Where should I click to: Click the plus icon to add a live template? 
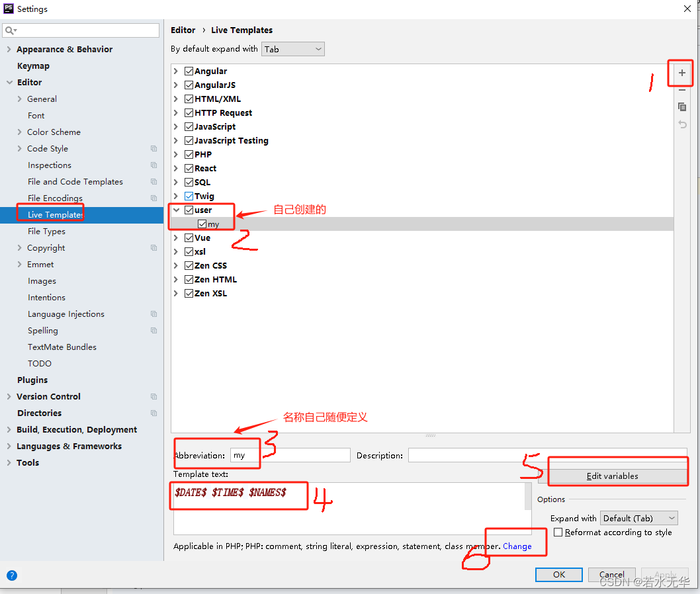[681, 73]
